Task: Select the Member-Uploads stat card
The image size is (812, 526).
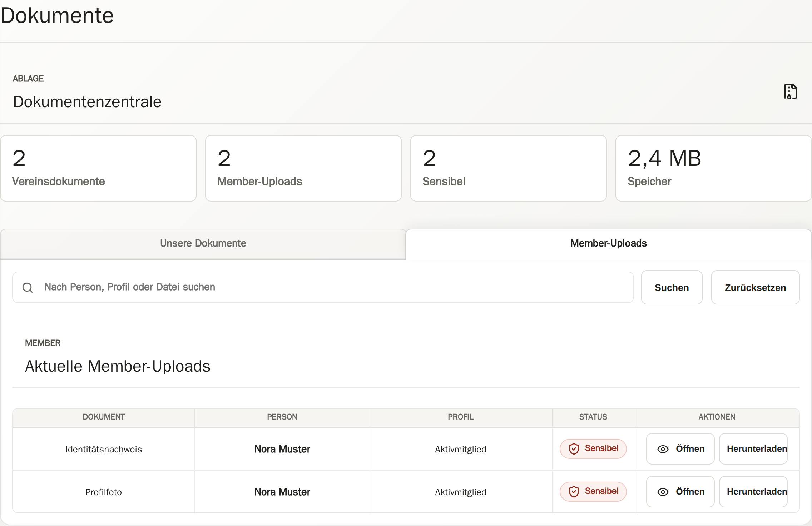Action: point(303,168)
